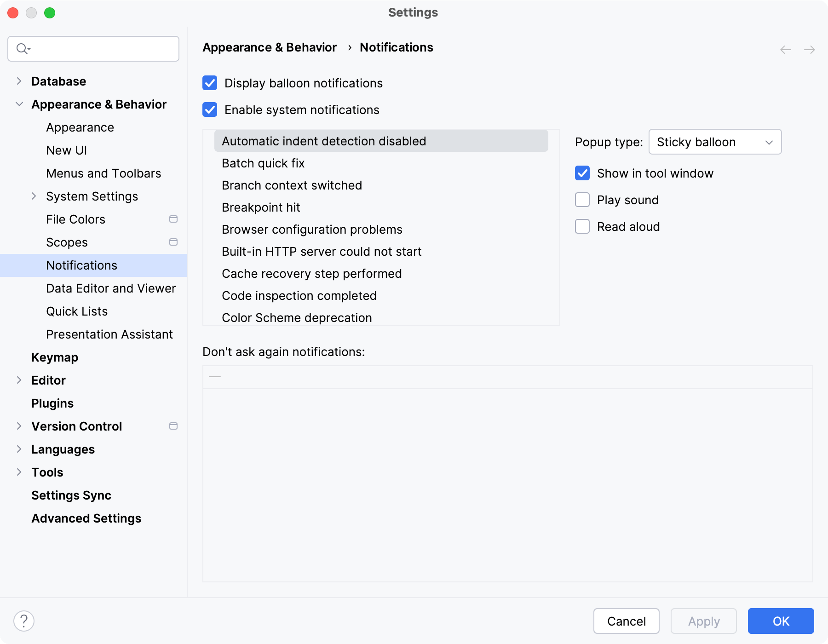Viewport: 828px width, 644px height.
Task: Click inside the settings search field
Action: 92,48
